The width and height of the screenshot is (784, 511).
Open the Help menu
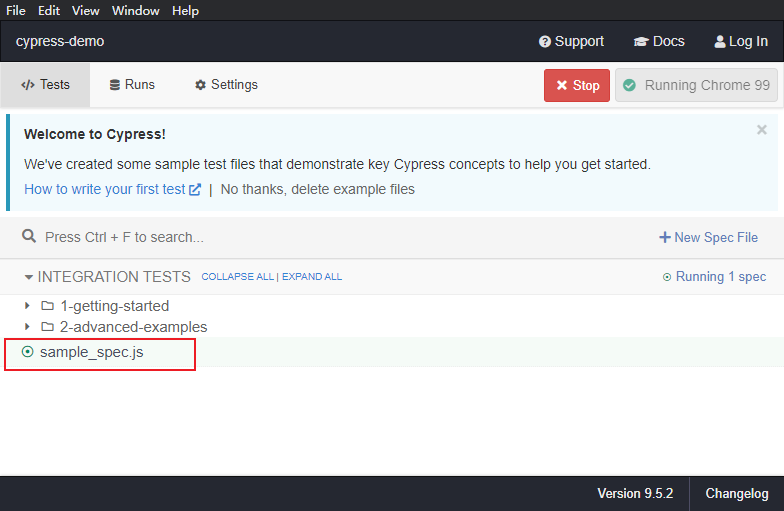(x=185, y=10)
